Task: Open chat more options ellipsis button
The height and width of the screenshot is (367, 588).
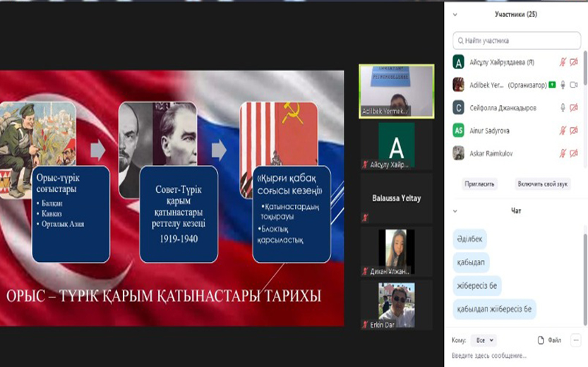Action: coord(575,340)
